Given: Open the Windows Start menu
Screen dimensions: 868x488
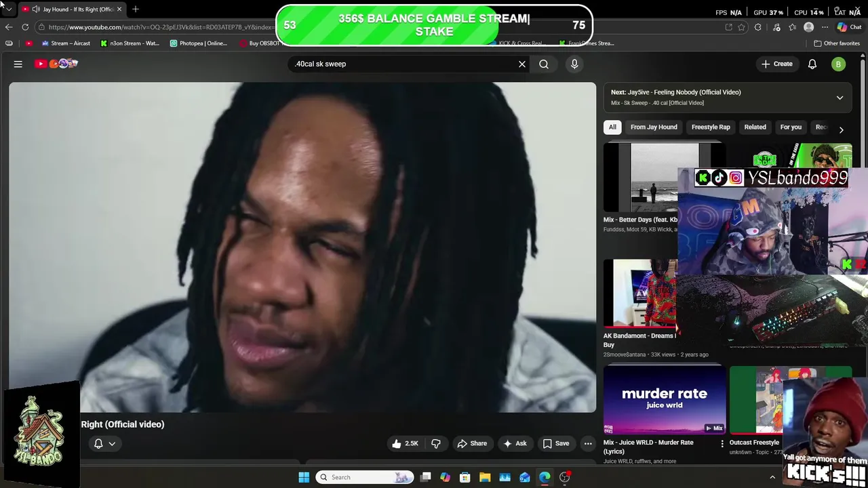Looking at the screenshot, I should (x=304, y=477).
